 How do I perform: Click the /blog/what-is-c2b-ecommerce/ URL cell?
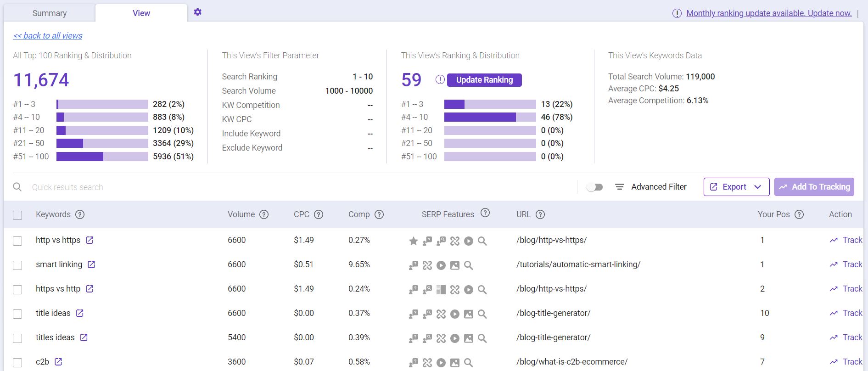coord(572,362)
